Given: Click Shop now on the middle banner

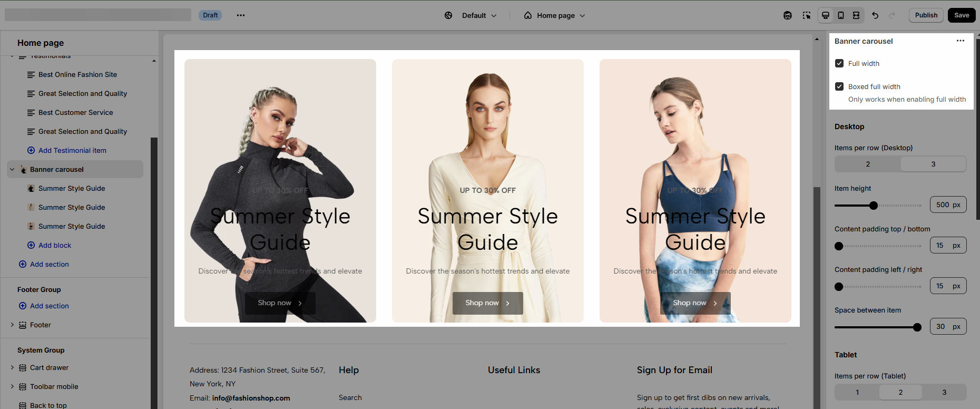Looking at the screenshot, I should coord(487,303).
